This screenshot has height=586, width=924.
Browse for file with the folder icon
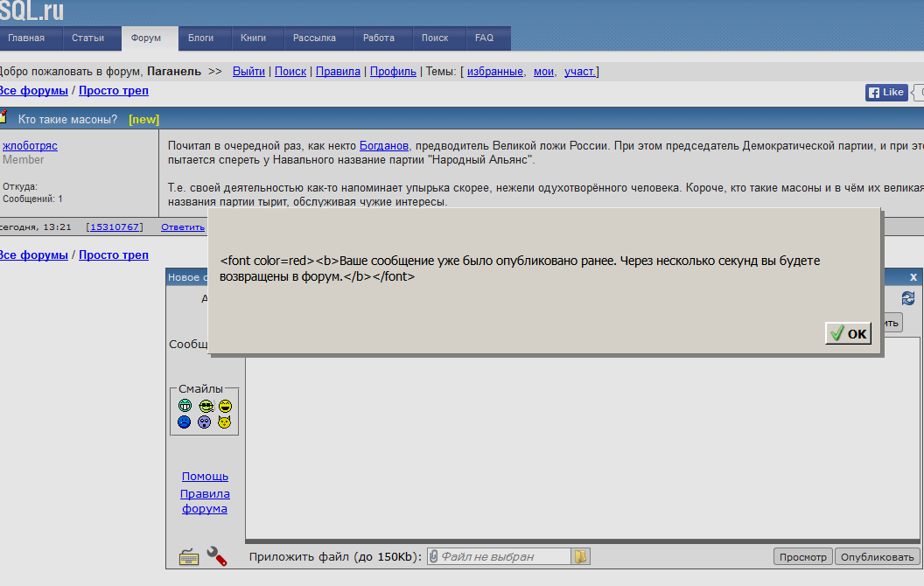click(581, 556)
